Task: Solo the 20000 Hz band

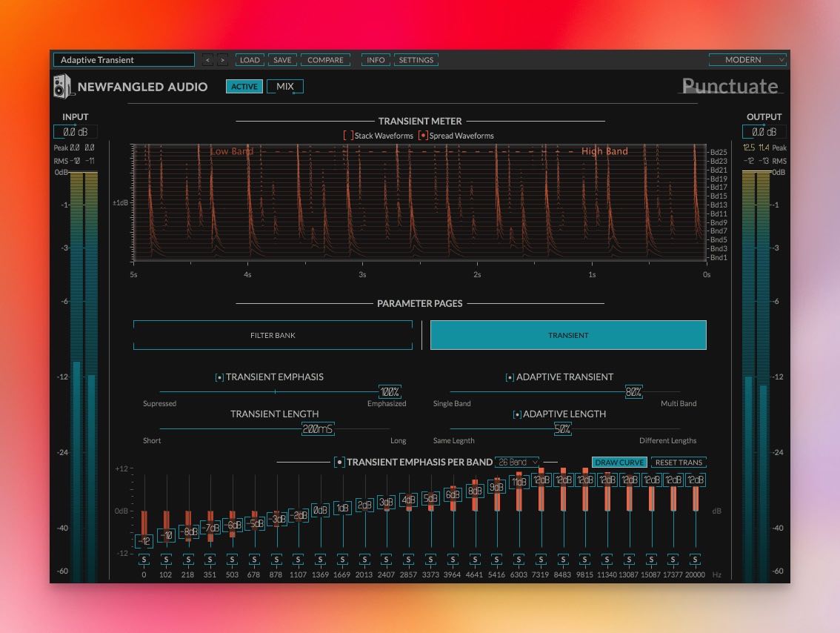Action: [x=695, y=559]
